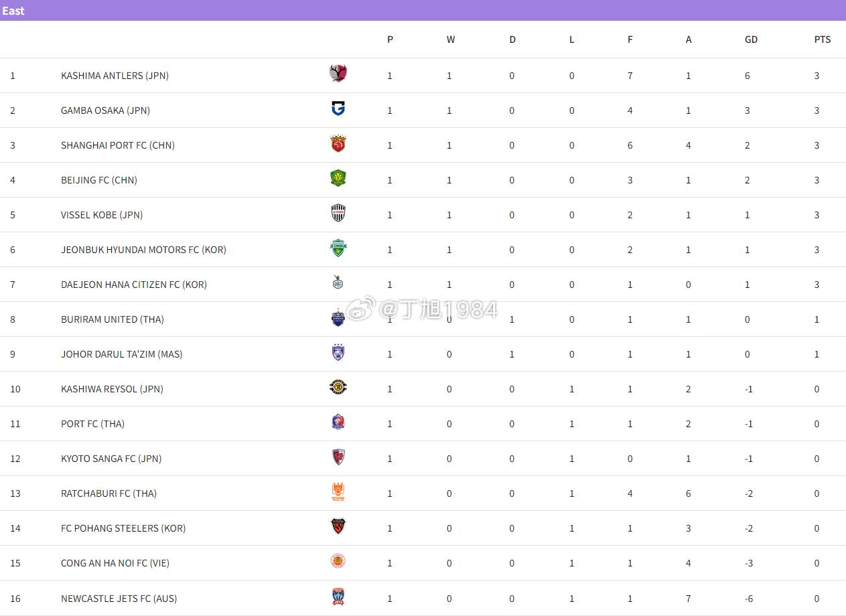
Task: Select RATCHABURI FC (THA) team name
Action: click(x=109, y=493)
